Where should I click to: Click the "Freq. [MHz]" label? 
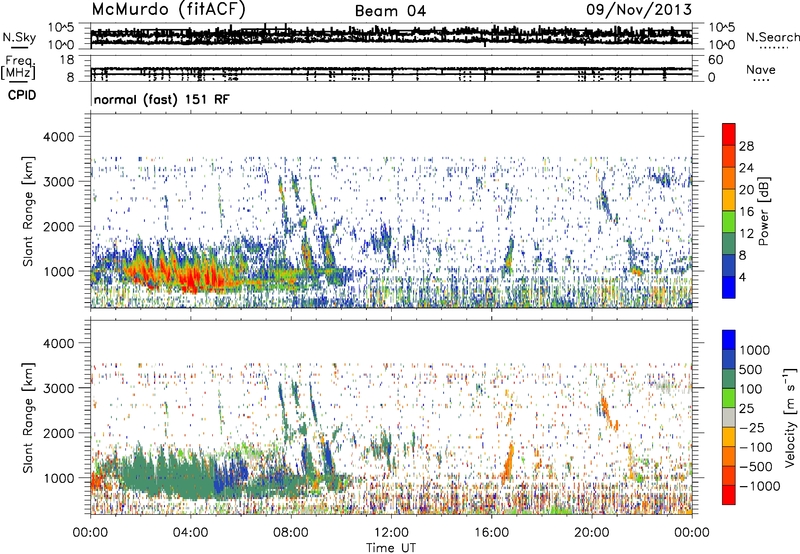(19, 68)
